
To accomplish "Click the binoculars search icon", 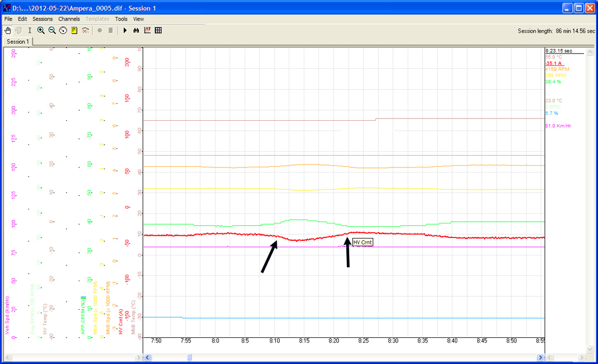I will pyautogui.click(x=136, y=30).
